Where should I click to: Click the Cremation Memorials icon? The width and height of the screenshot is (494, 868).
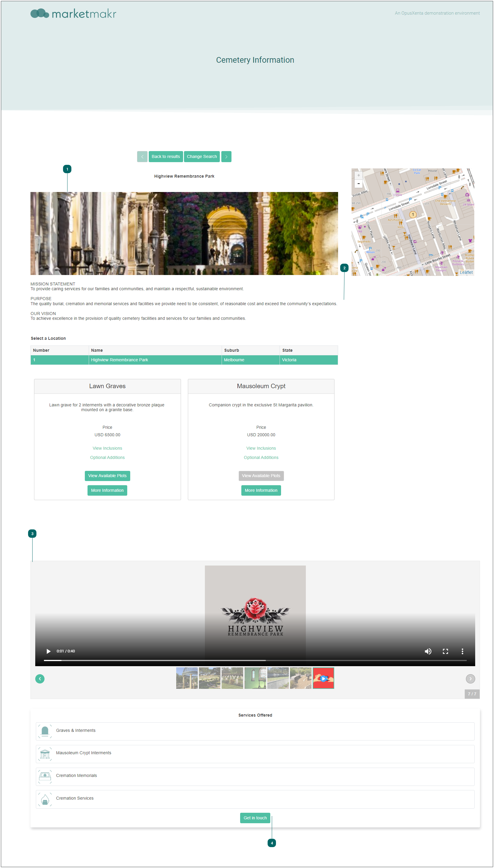(x=45, y=776)
